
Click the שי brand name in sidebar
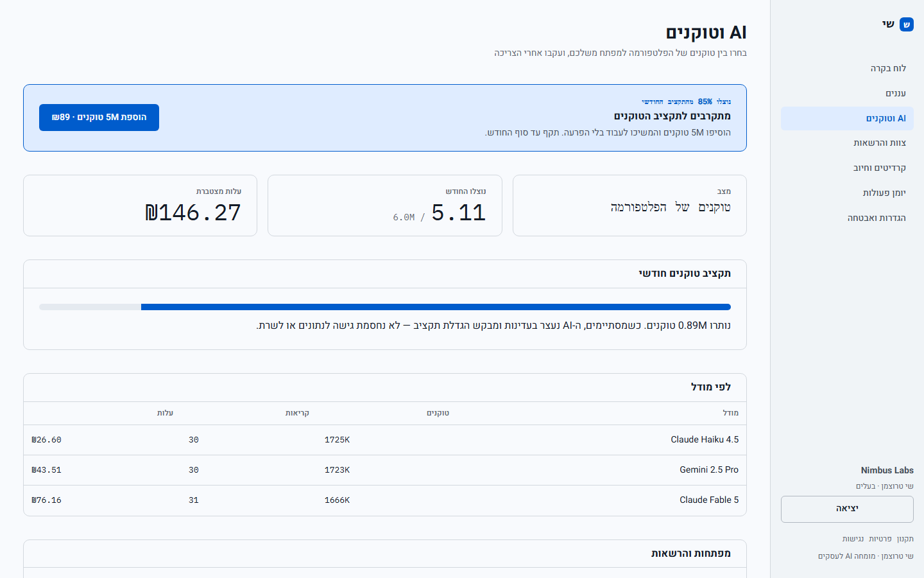coord(888,24)
